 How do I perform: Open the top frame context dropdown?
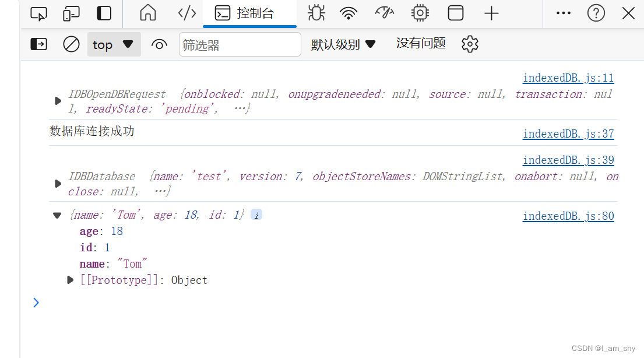coord(114,44)
